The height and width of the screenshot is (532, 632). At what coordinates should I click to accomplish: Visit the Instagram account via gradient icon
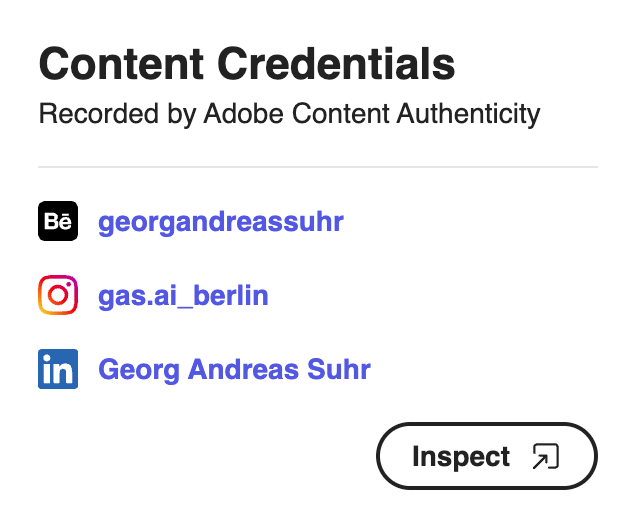pos(58,295)
